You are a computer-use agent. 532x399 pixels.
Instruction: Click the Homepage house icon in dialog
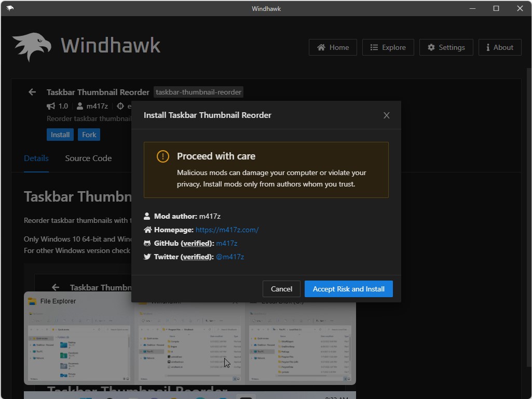(x=147, y=230)
